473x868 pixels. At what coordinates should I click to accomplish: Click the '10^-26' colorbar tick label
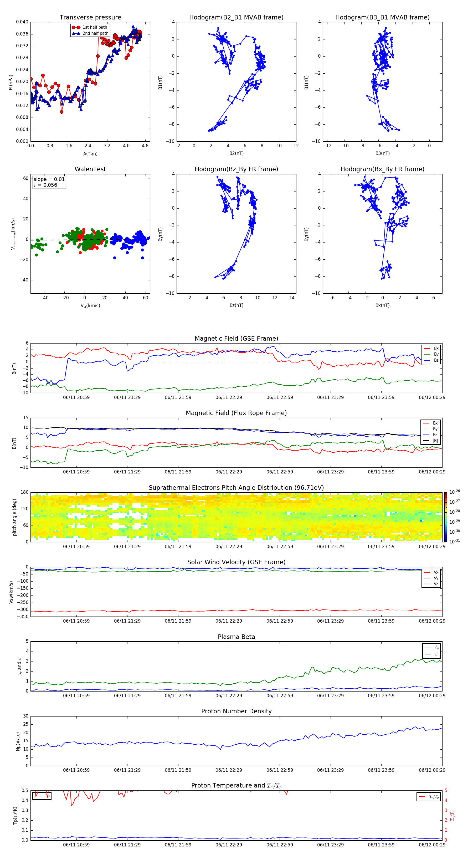click(455, 492)
